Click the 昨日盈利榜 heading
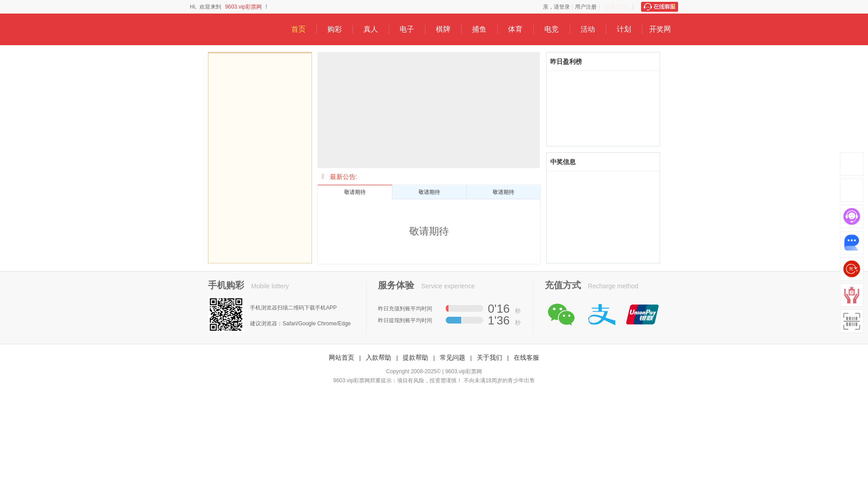 tap(566, 61)
